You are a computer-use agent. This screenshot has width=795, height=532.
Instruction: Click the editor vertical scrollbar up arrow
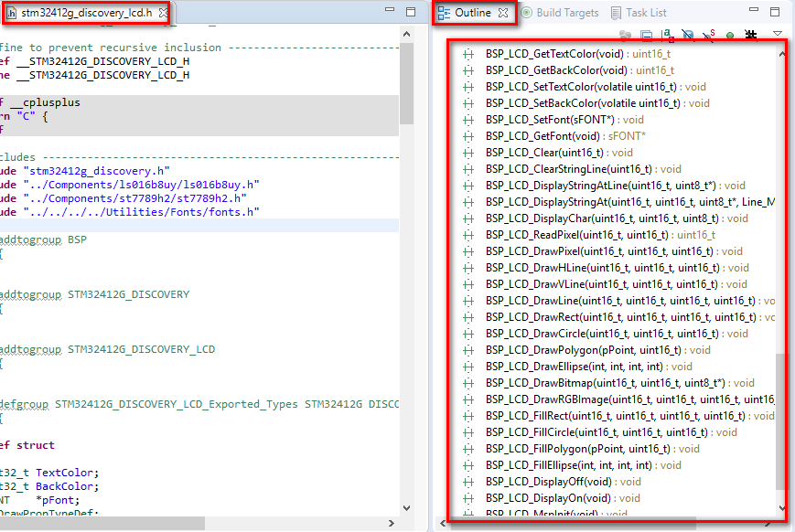coord(406,34)
